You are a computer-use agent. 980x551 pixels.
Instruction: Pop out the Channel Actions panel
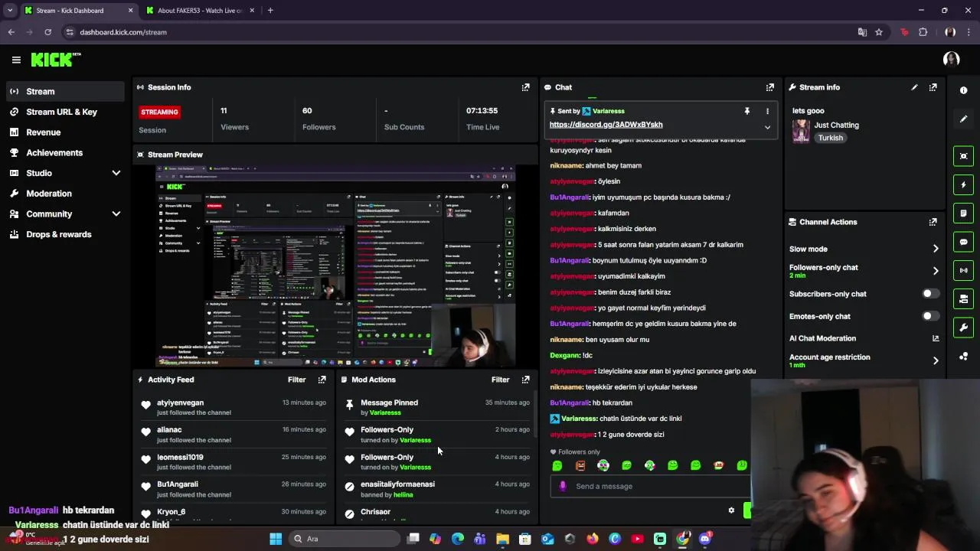pyautogui.click(x=933, y=222)
